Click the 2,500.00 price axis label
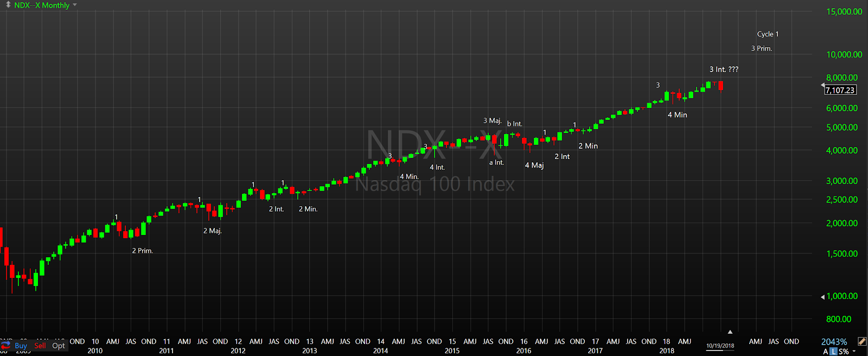 (x=842, y=200)
